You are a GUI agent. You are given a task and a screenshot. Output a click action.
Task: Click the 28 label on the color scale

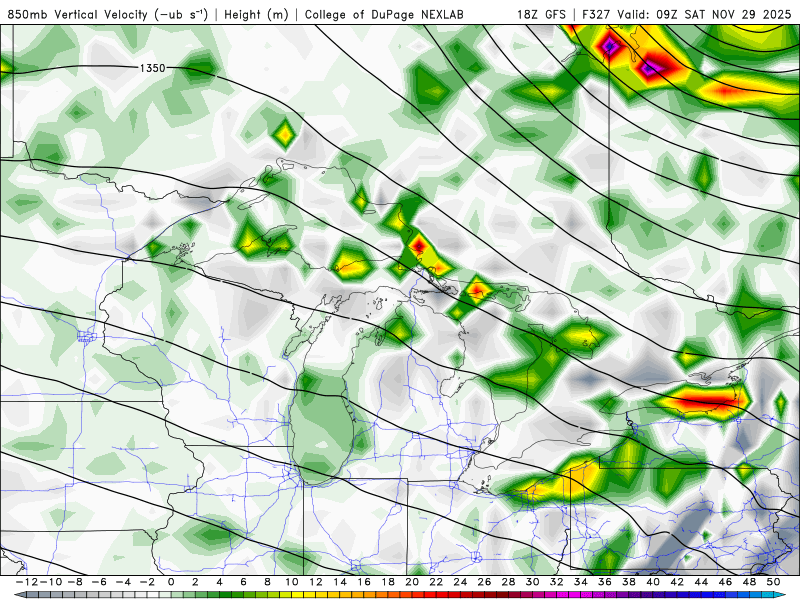508,582
